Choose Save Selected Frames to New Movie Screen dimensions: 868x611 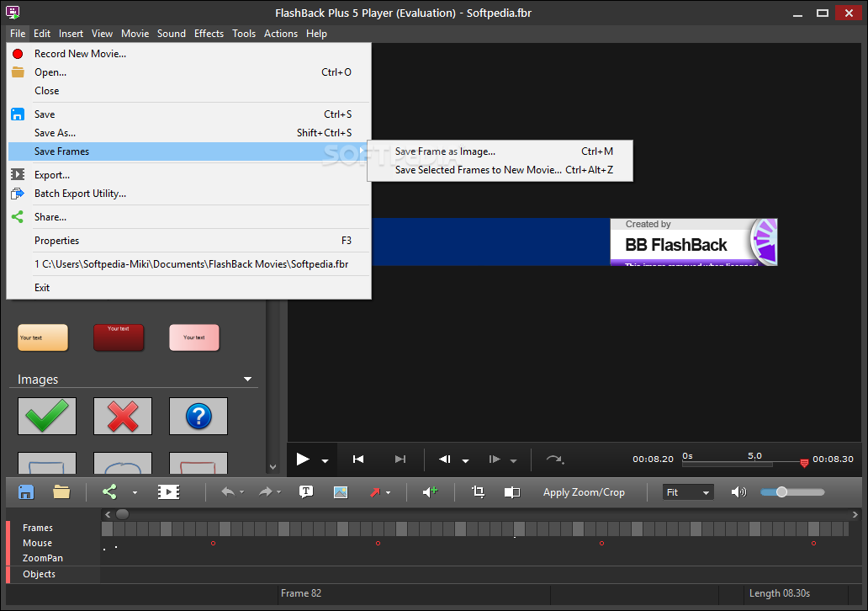click(500, 170)
